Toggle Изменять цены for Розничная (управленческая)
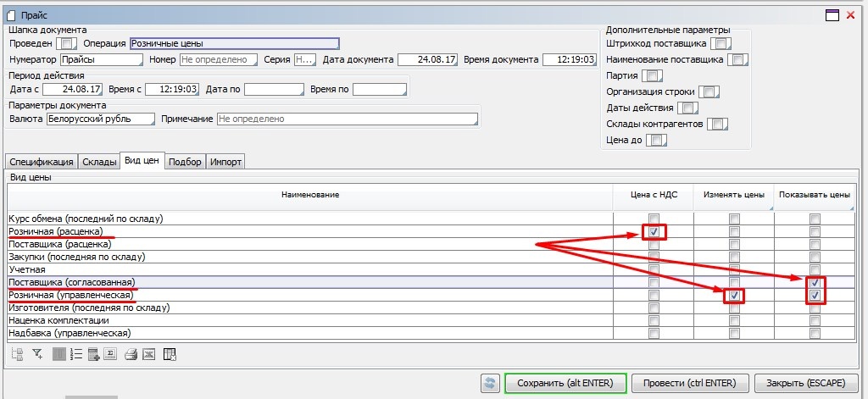The height and width of the screenshot is (399, 868). pos(734,296)
